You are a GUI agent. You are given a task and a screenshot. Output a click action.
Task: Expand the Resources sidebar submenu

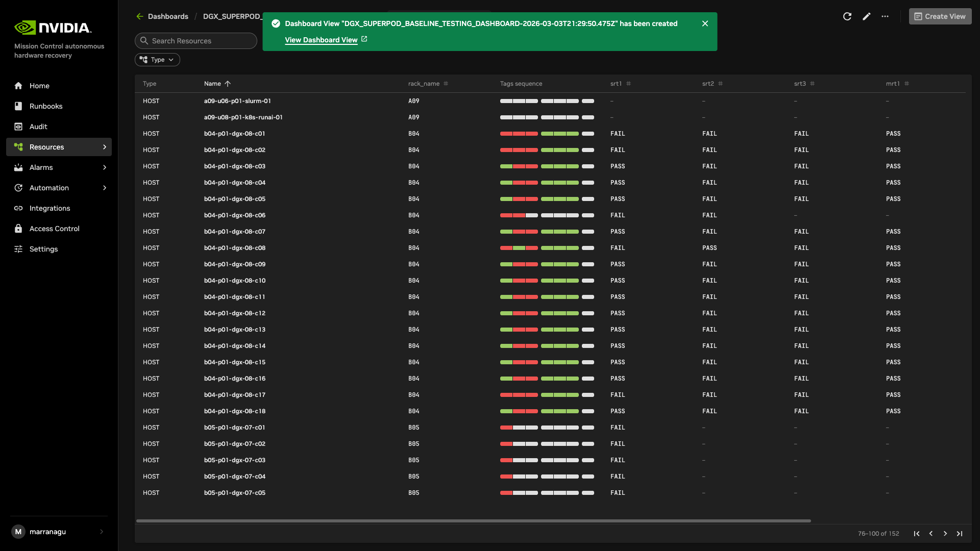coord(105,147)
